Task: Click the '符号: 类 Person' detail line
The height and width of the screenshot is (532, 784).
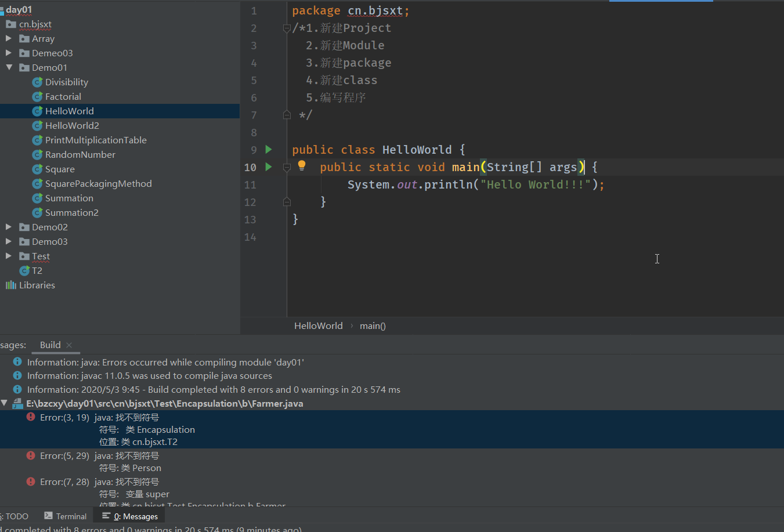Action: point(130,468)
